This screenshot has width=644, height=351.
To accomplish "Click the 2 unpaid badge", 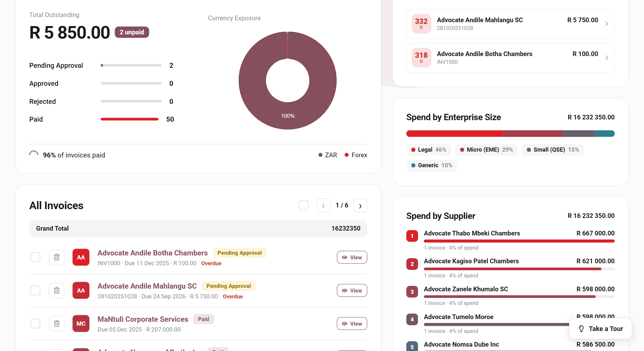I will coord(132,32).
